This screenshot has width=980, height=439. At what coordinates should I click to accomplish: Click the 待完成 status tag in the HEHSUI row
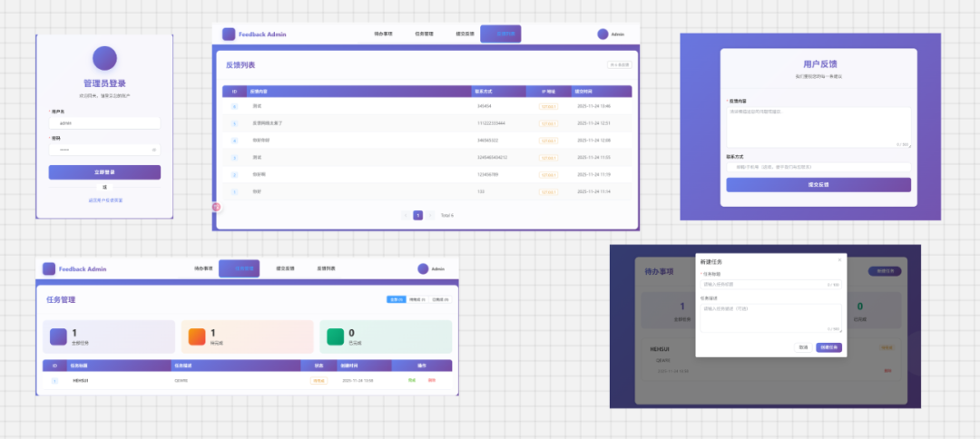click(318, 380)
